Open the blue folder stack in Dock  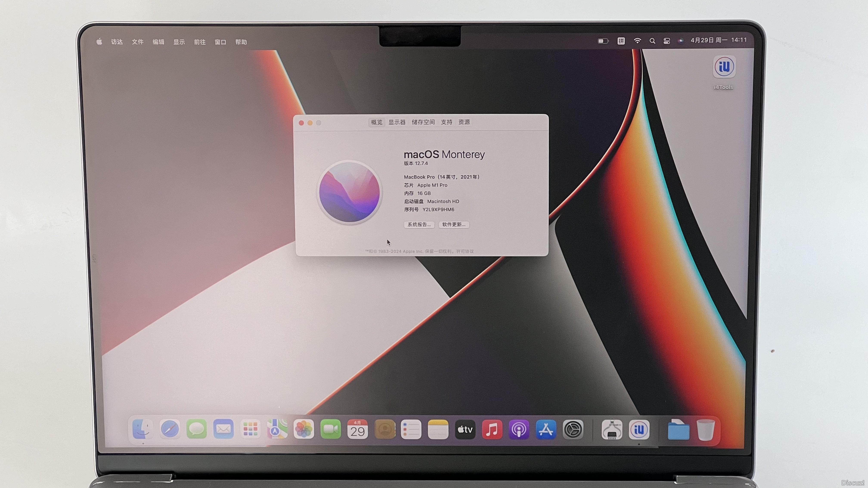click(x=678, y=429)
